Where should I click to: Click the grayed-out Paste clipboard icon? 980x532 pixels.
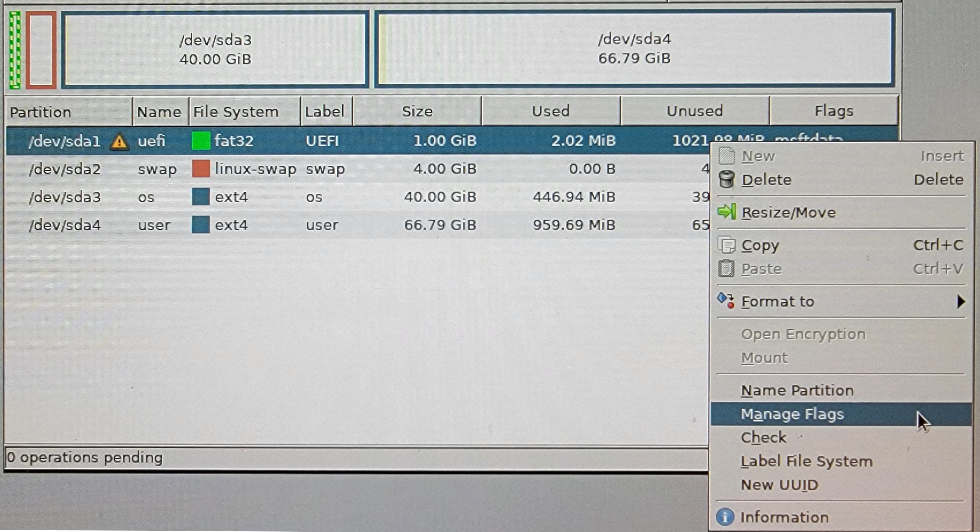pyautogui.click(x=726, y=269)
